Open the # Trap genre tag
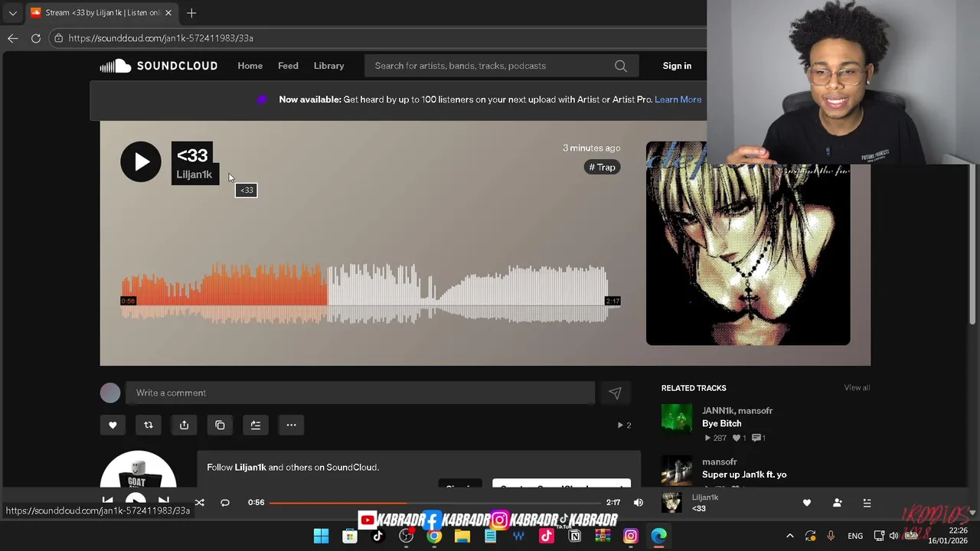Image resolution: width=980 pixels, height=551 pixels. (602, 167)
